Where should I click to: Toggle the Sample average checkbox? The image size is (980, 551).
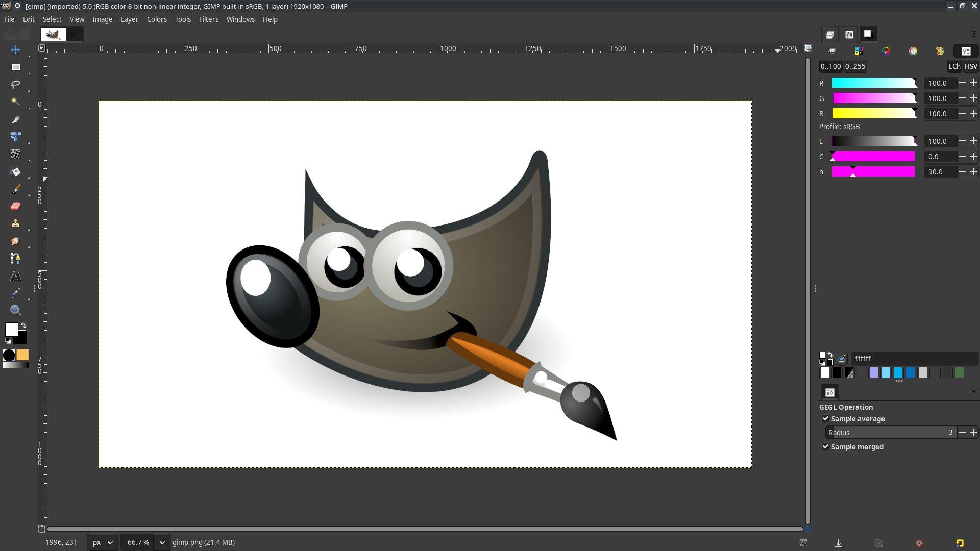pos(825,419)
